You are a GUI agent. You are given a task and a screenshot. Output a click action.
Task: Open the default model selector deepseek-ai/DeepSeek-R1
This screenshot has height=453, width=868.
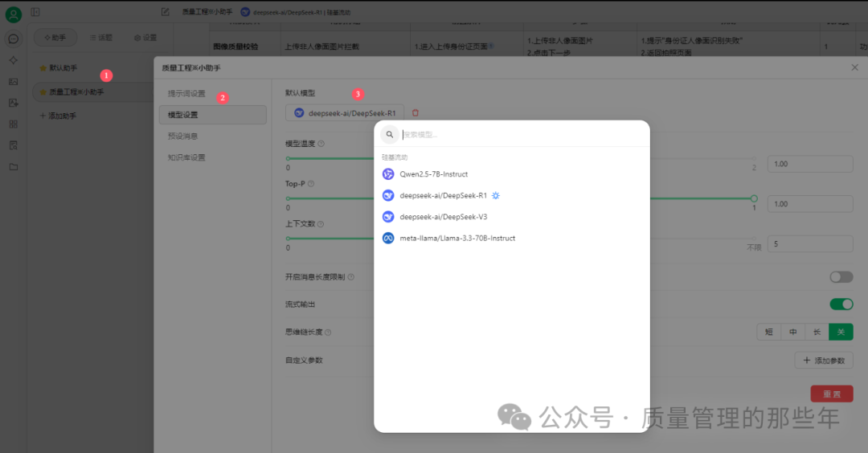(345, 112)
